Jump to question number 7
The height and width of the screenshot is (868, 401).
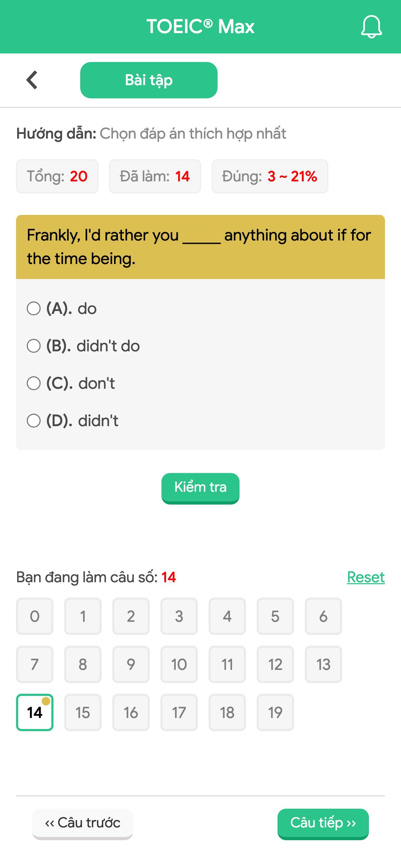point(35,664)
